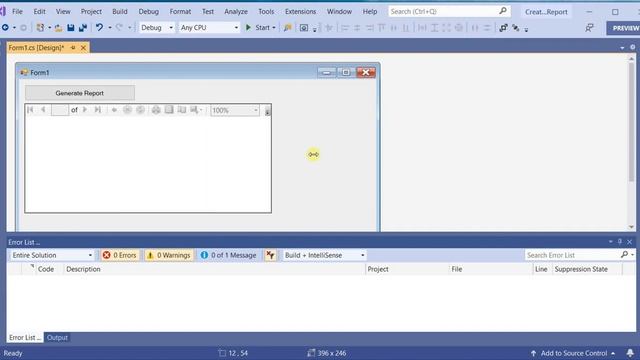Click the Search (Ctrl+Q) box
Image resolution: width=640 pixels, height=360 pixels.
click(x=449, y=11)
